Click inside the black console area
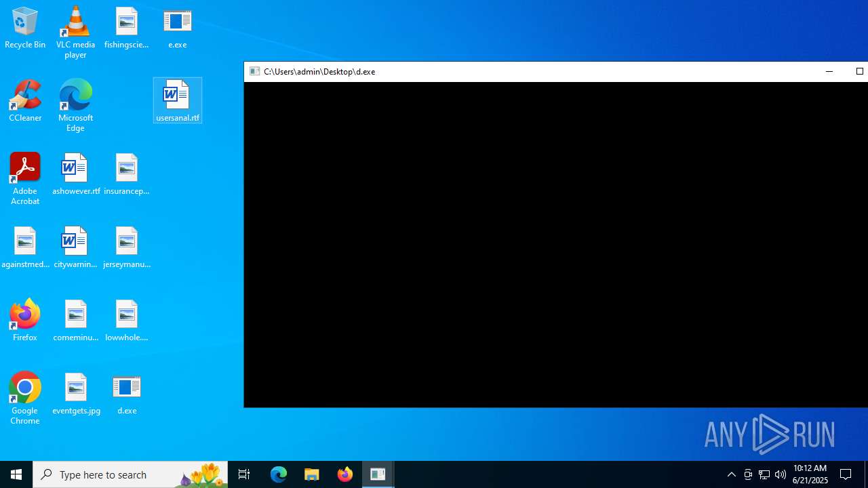 coord(556,244)
